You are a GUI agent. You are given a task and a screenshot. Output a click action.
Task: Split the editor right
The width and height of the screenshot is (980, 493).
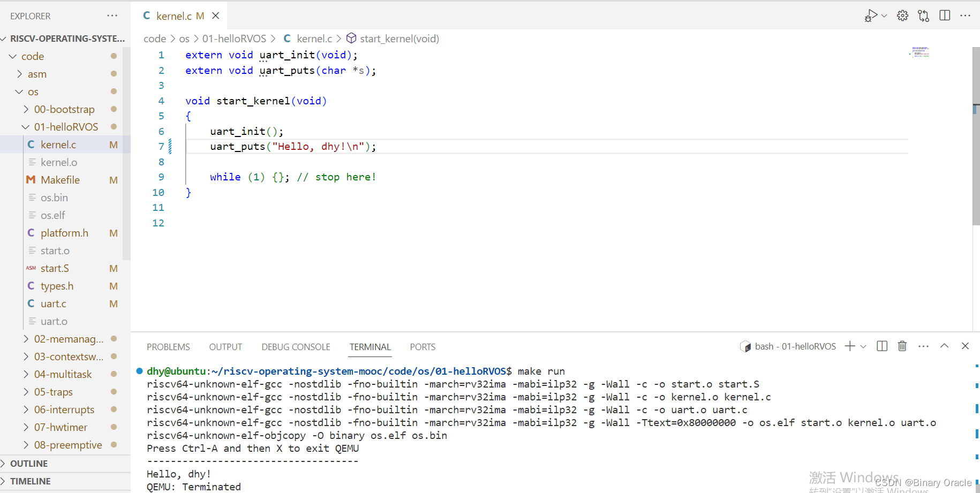click(x=945, y=16)
